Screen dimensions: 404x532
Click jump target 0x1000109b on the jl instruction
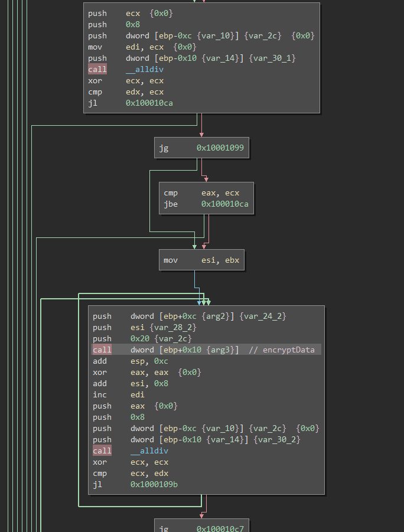tap(154, 484)
